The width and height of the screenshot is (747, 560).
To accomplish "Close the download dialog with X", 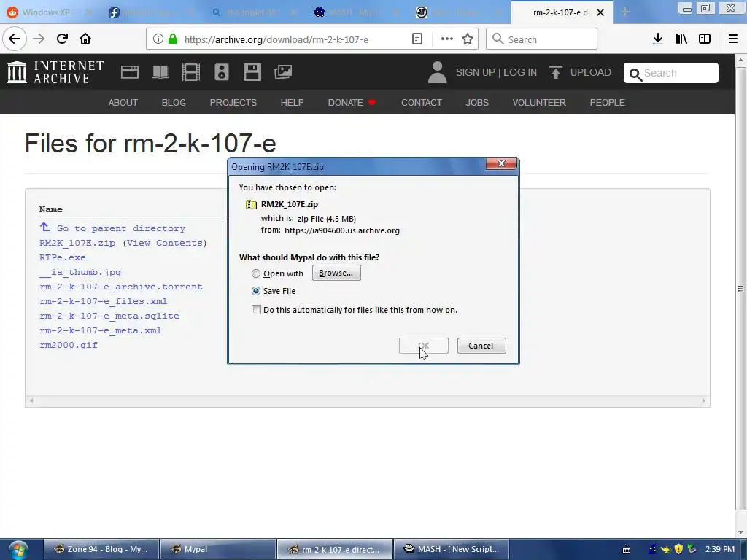I will pyautogui.click(x=501, y=163).
